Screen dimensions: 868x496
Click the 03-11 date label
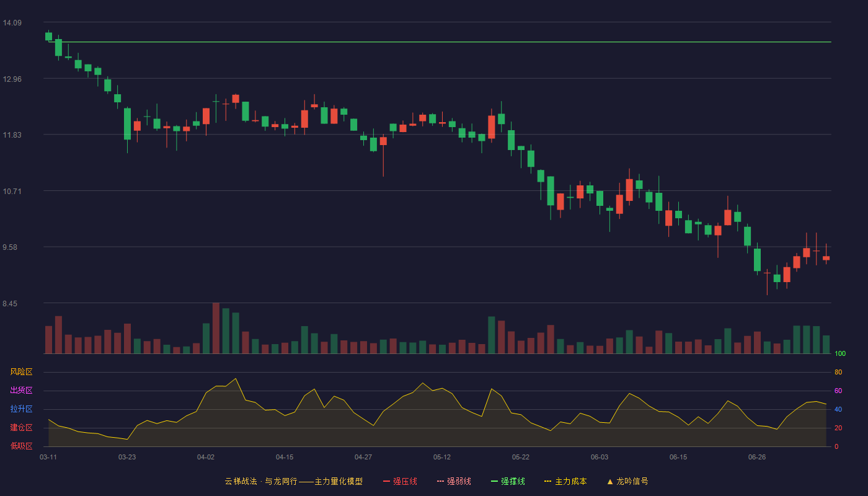point(48,457)
